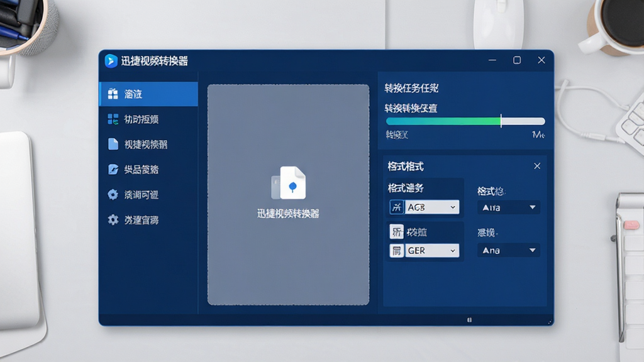The image size is (644, 362).
Task: Click the square icon above the GER dropdown
Action: click(x=396, y=232)
